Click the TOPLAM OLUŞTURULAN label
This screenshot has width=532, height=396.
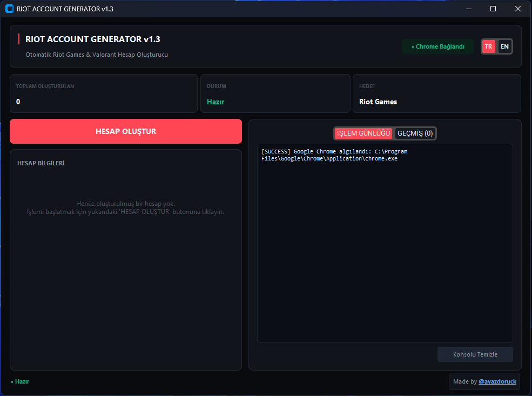(45, 86)
